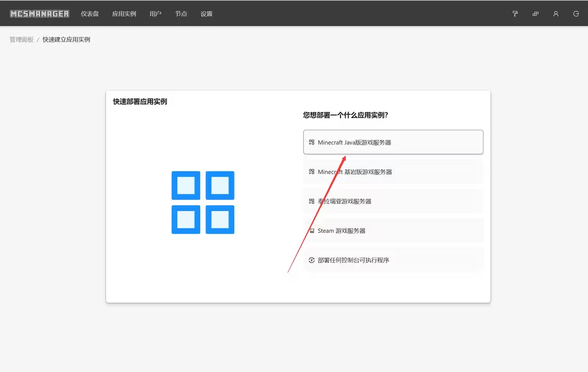Open the paint roller theme customization icon
This screenshot has width=588, height=372.
point(515,14)
